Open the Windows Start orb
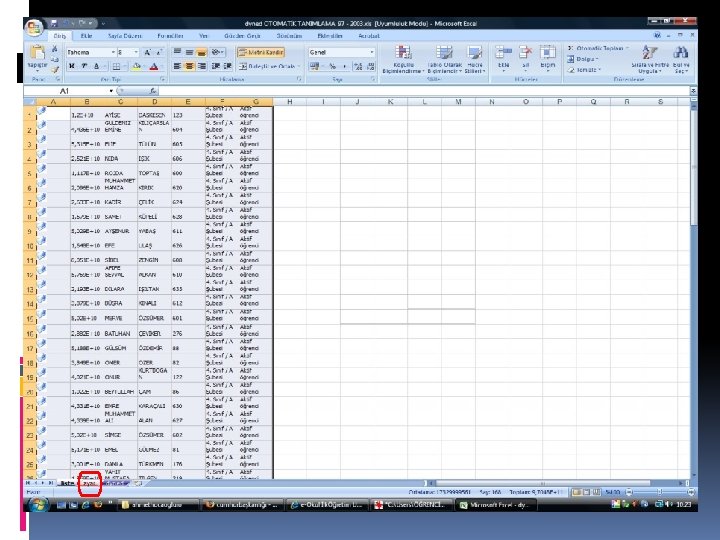 38,505
